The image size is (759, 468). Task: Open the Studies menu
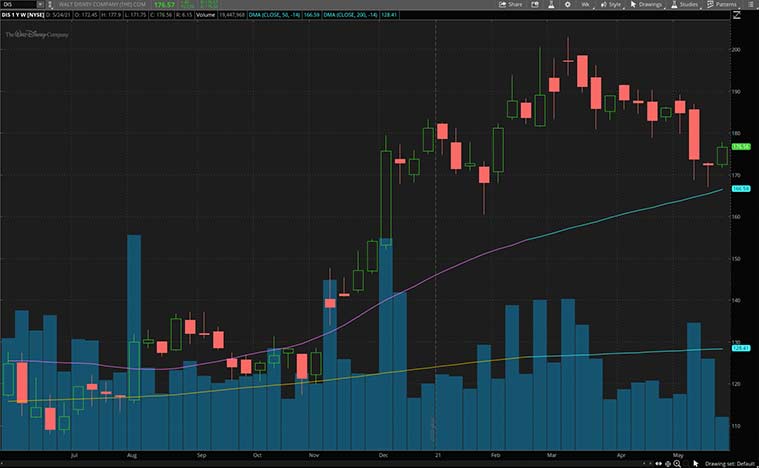[x=684, y=4]
